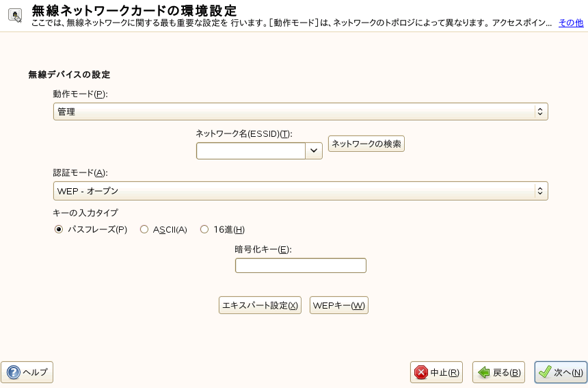The image size is (588, 388).
Task: Open エキスパート設定 expert settings
Action: pyautogui.click(x=260, y=305)
